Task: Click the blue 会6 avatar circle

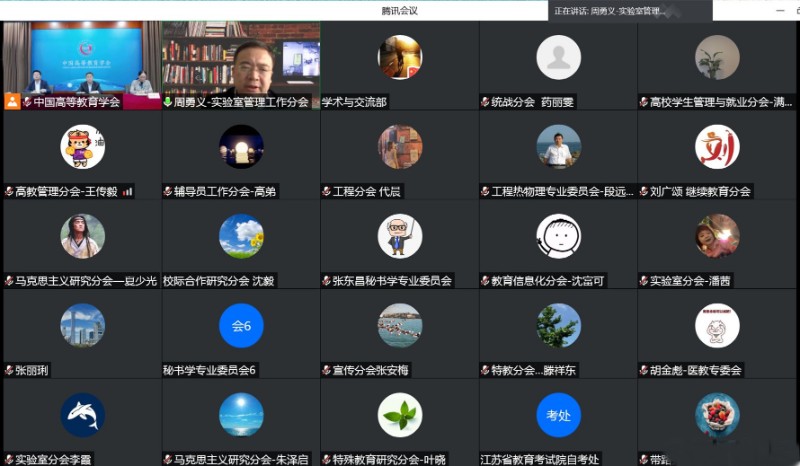Action: click(x=241, y=326)
